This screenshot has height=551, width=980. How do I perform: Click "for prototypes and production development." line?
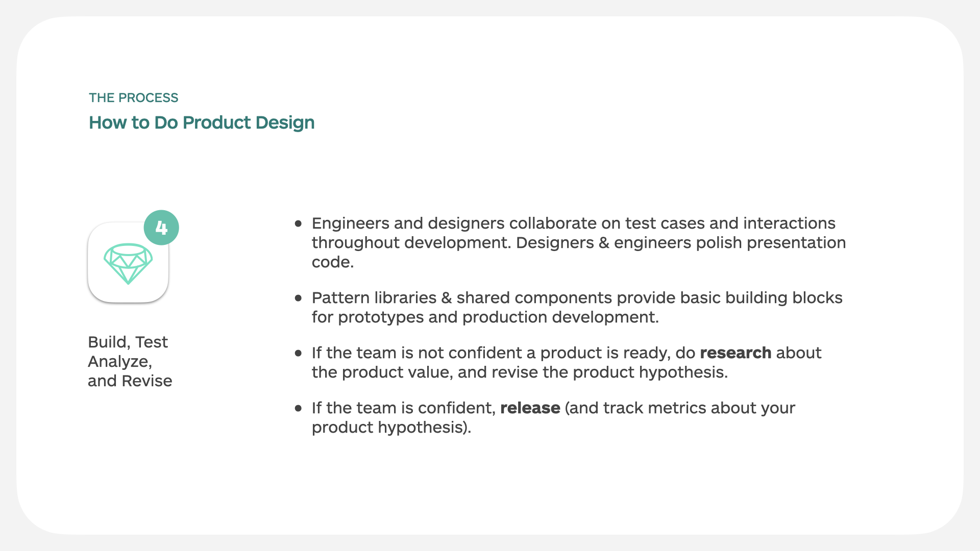[x=485, y=317]
